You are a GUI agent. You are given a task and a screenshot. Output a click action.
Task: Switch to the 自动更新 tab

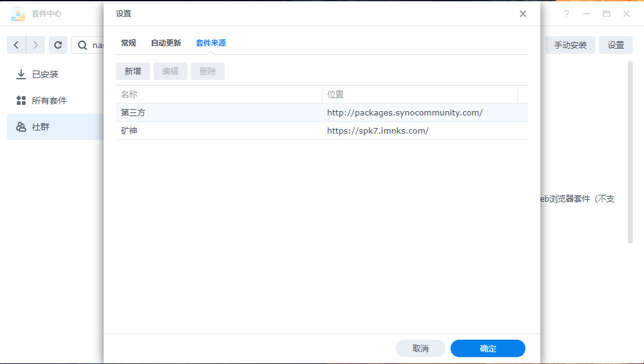click(166, 43)
